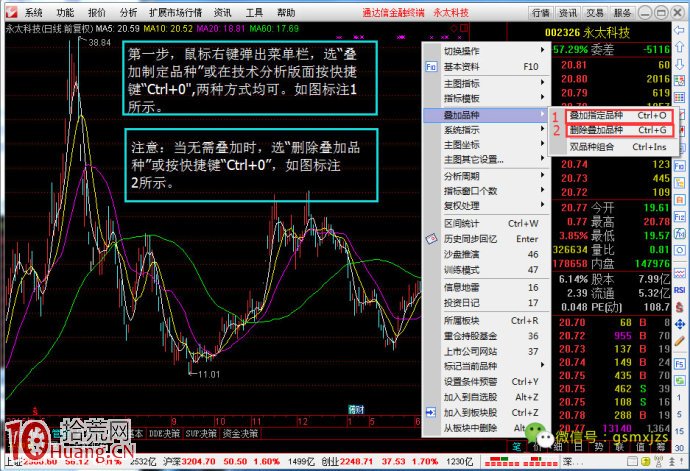Click the up arrow icon in right sidebar
The width and height of the screenshot is (690, 471).
(679, 47)
